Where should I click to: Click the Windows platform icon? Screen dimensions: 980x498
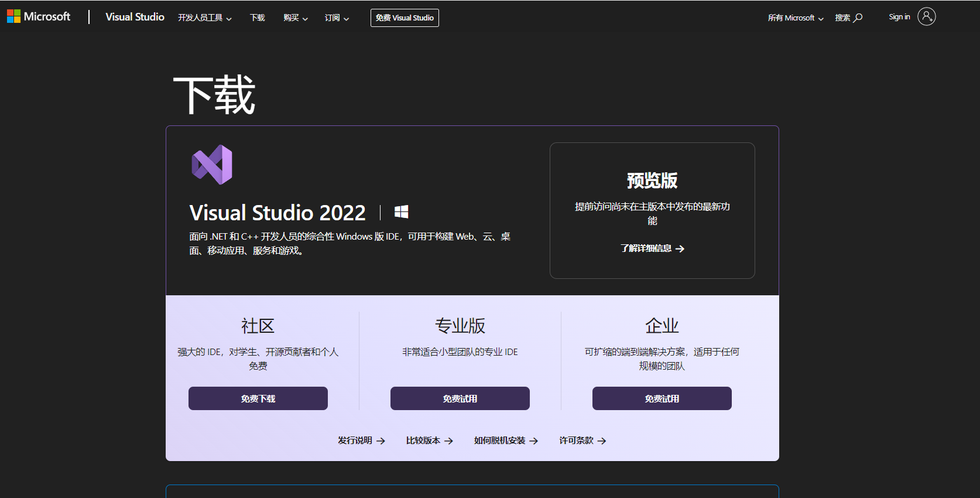pyautogui.click(x=401, y=212)
